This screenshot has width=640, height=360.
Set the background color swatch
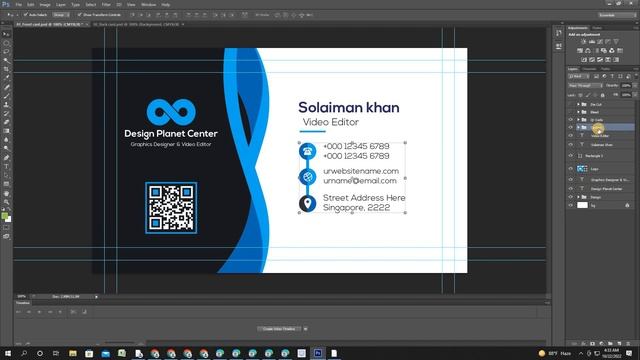[x=9, y=220]
